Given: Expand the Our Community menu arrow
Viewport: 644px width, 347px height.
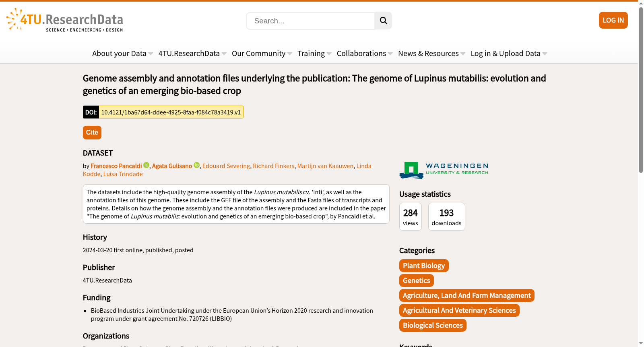Looking at the screenshot, I should coord(290,54).
